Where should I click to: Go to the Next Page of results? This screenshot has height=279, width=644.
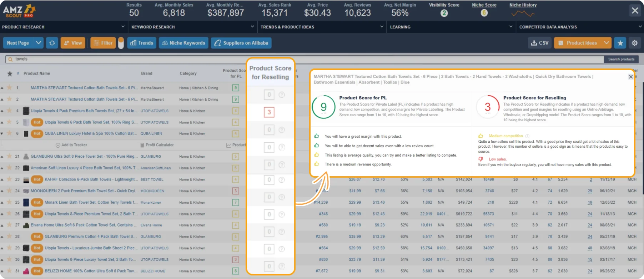pos(18,43)
